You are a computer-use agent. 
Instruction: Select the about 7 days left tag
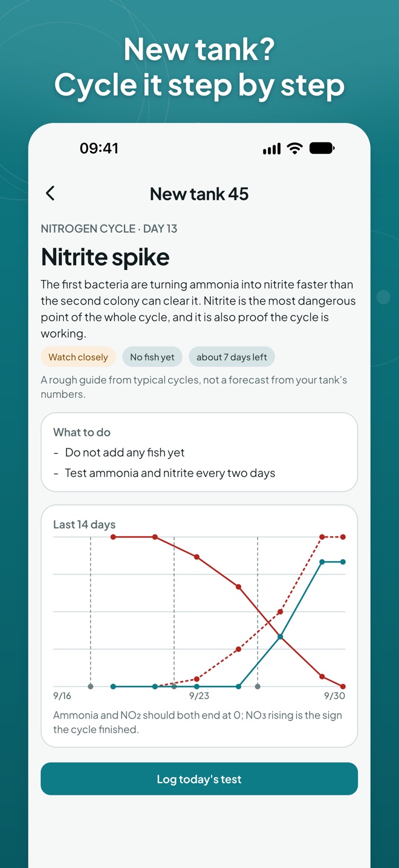click(x=232, y=357)
